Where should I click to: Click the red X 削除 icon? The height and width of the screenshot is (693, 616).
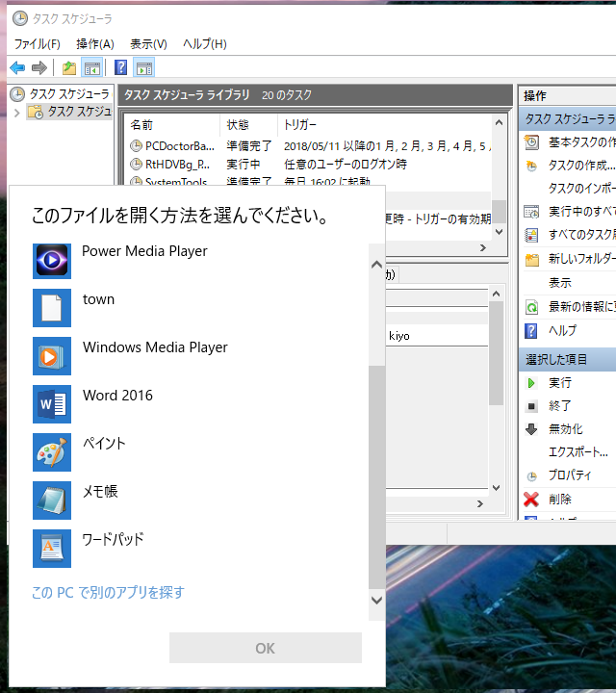point(531,500)
